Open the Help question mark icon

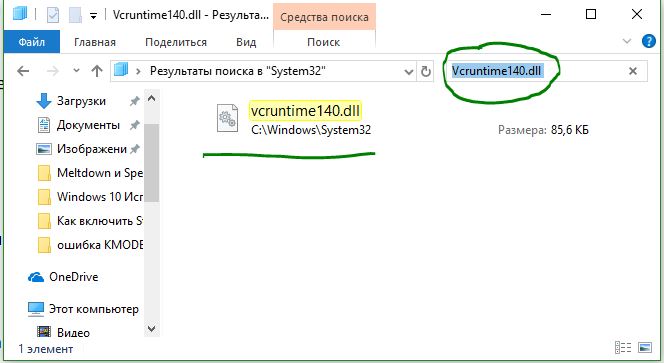pyautogui.click(x=648, y=42)
